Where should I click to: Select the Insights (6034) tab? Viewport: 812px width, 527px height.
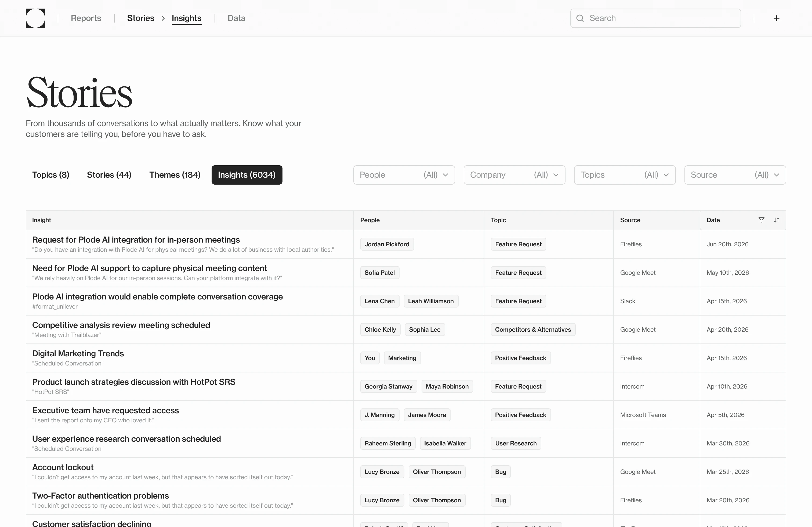[247, 175]
